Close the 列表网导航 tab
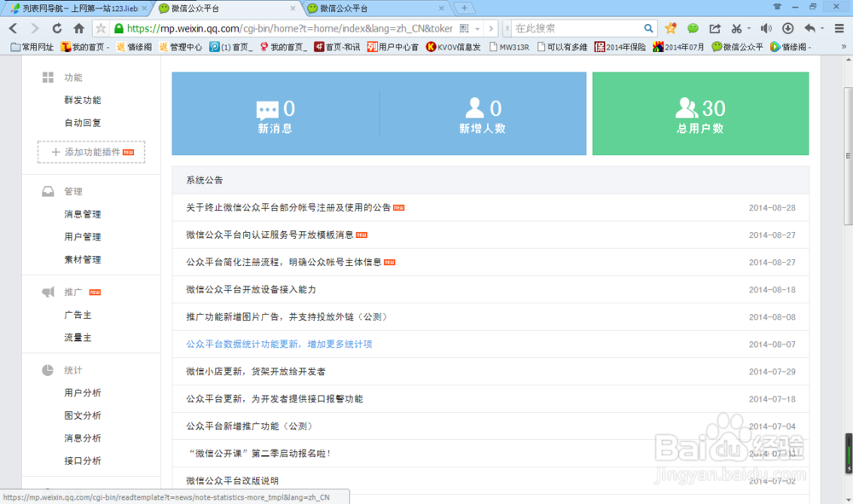 (x=145, y=9)
